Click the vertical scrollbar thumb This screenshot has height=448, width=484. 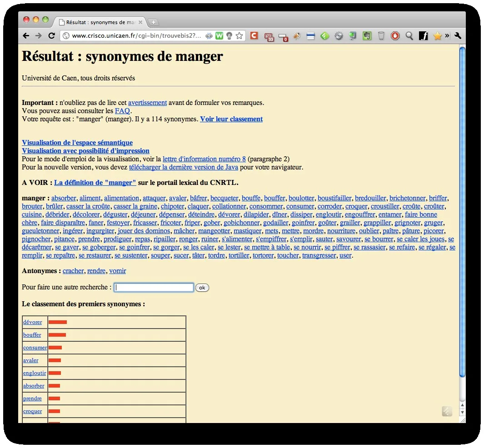462,212
